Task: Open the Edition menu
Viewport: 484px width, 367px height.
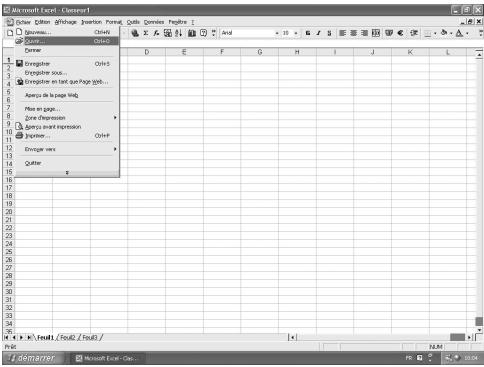Action: click(42, 22)
